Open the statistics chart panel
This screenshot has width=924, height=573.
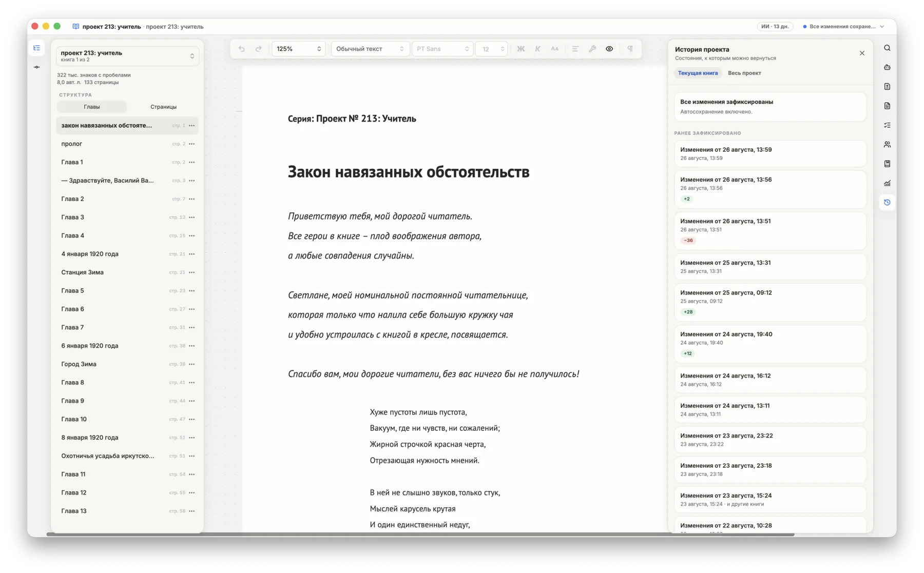pos(887,183)
